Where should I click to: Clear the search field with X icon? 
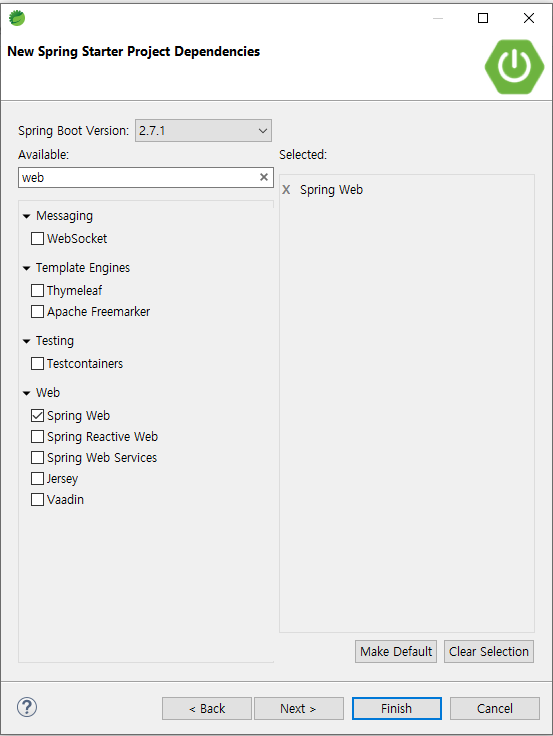tap(264, 177)
